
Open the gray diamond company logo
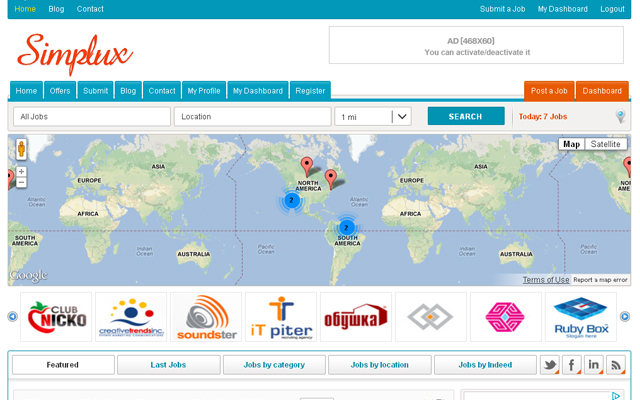click(431, 317)
